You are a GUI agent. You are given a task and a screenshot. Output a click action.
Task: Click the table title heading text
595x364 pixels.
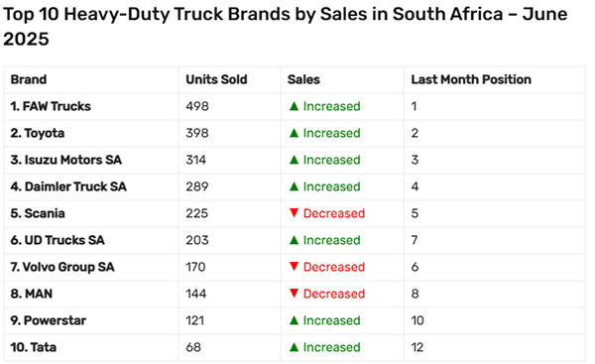coord(286,27)
